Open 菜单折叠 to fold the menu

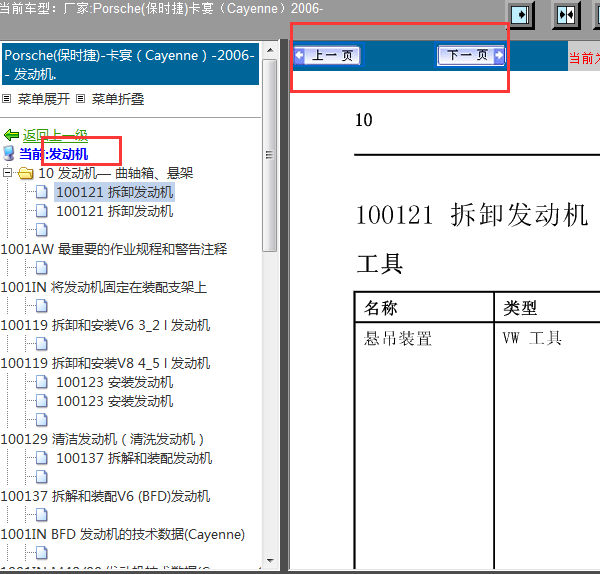click(117, 99)
